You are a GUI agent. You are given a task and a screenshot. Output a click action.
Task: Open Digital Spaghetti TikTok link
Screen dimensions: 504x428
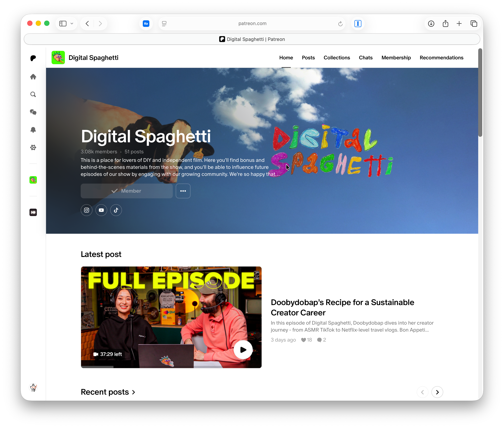tap(116, 210)
